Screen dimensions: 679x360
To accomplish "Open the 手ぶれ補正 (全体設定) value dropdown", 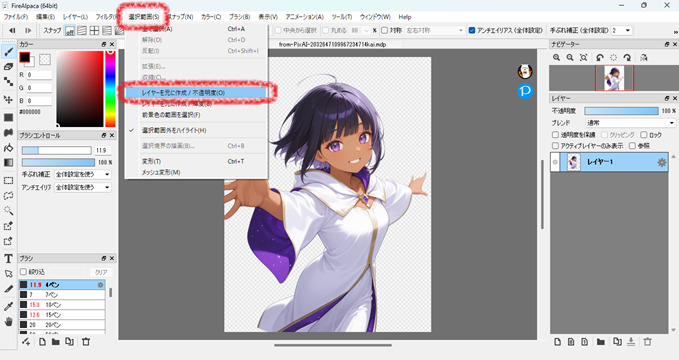I will coord(621,30).
